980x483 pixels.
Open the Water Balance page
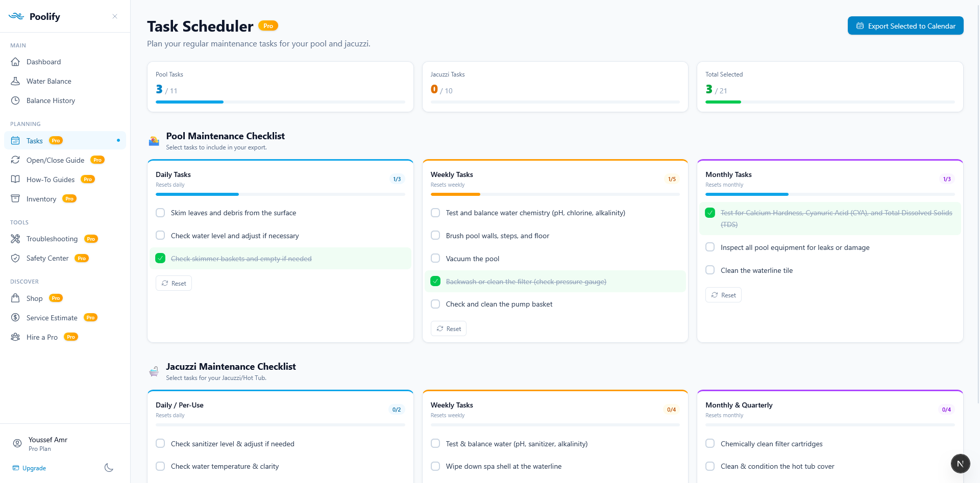pos(65,81)
